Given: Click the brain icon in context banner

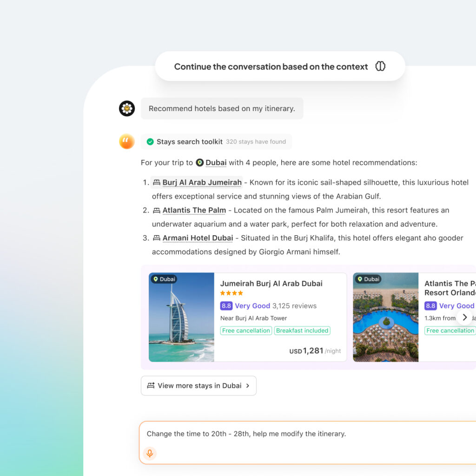Looking at the screenshot, I should pos(380,66).
